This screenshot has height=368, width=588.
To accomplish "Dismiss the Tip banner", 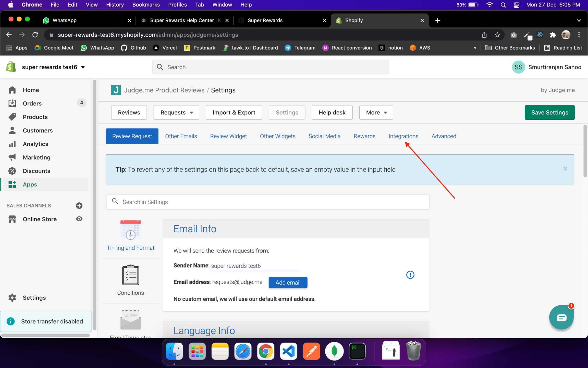I will [x=565, y=169].
